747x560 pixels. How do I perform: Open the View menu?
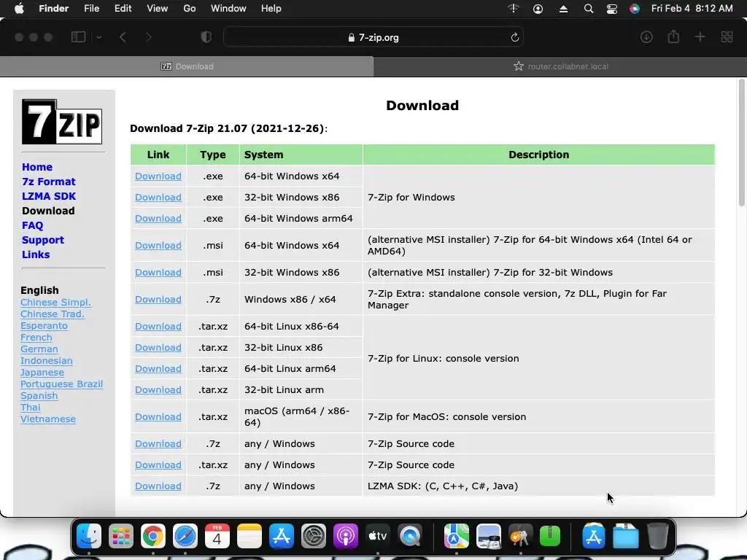click(158, 9)
